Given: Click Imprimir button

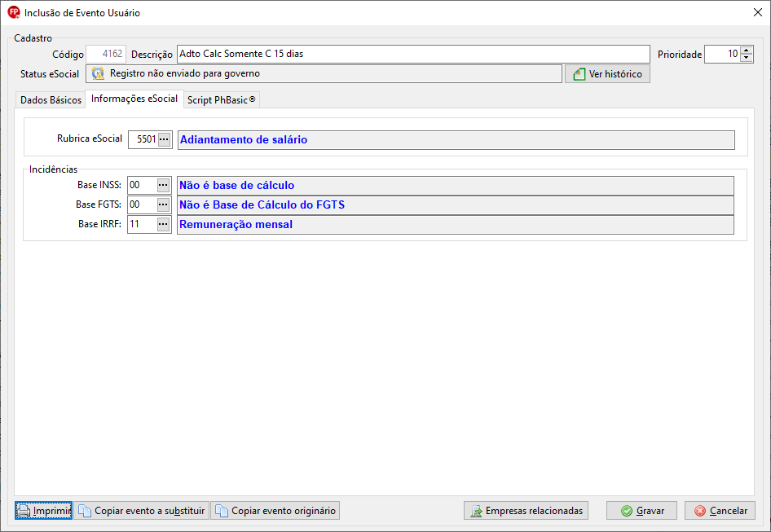Looking at the screenshot, I should [44, 511].
